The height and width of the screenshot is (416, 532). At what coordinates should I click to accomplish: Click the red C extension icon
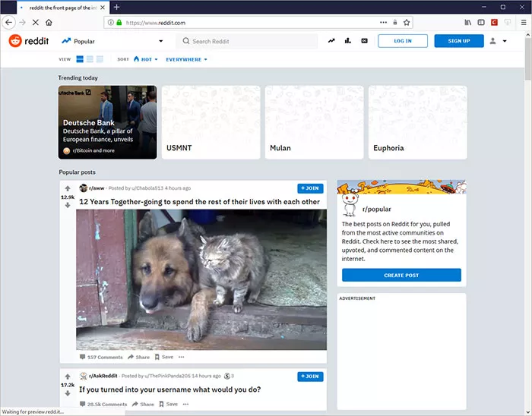click(494, 22)
